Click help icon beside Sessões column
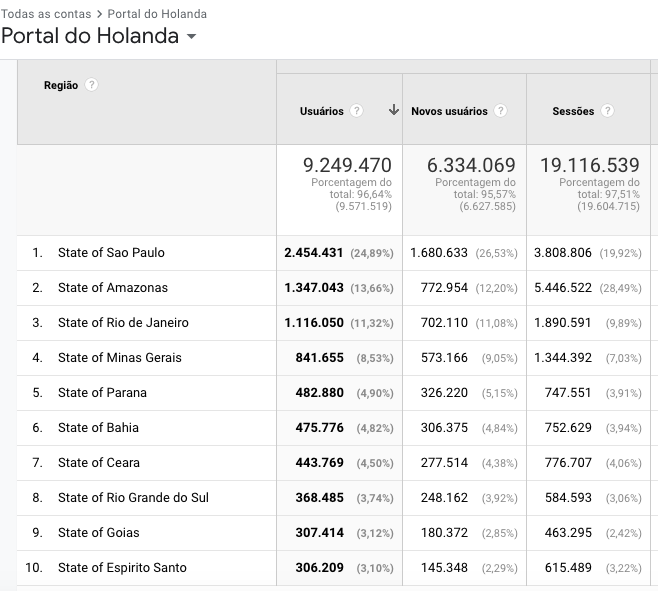This screenshot has width=658, height=591. point(608,111)
